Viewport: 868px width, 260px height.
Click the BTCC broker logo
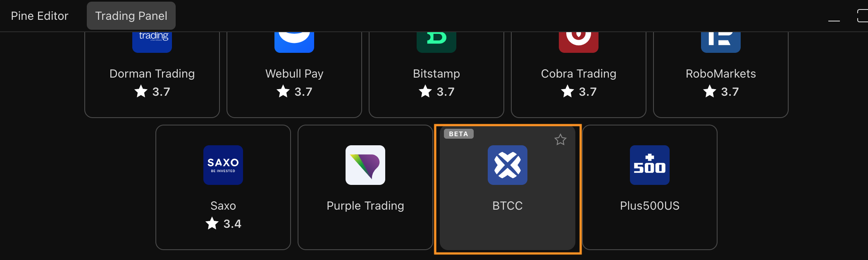pyautogui.click(x=508, y=165)
